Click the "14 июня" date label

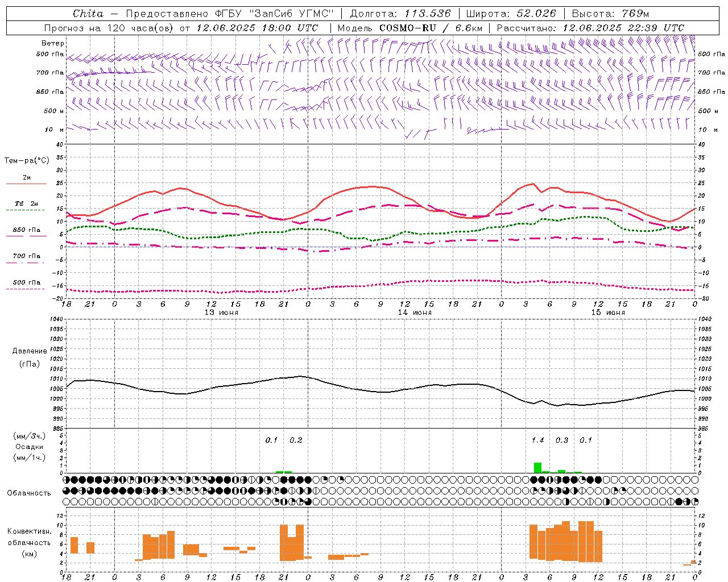point(415,313)
